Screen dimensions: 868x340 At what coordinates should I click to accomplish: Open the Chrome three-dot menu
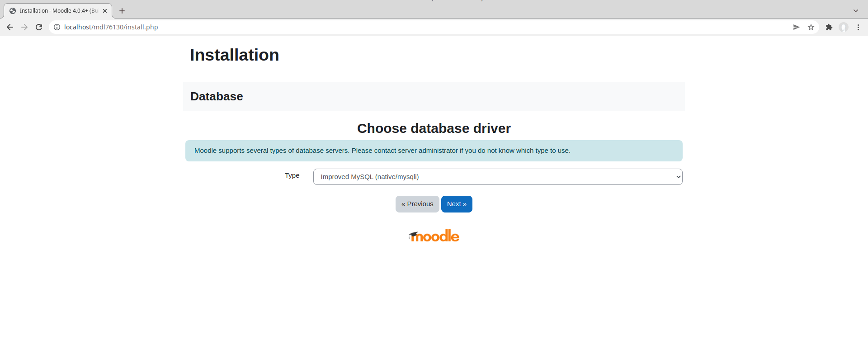coord(858,27)
